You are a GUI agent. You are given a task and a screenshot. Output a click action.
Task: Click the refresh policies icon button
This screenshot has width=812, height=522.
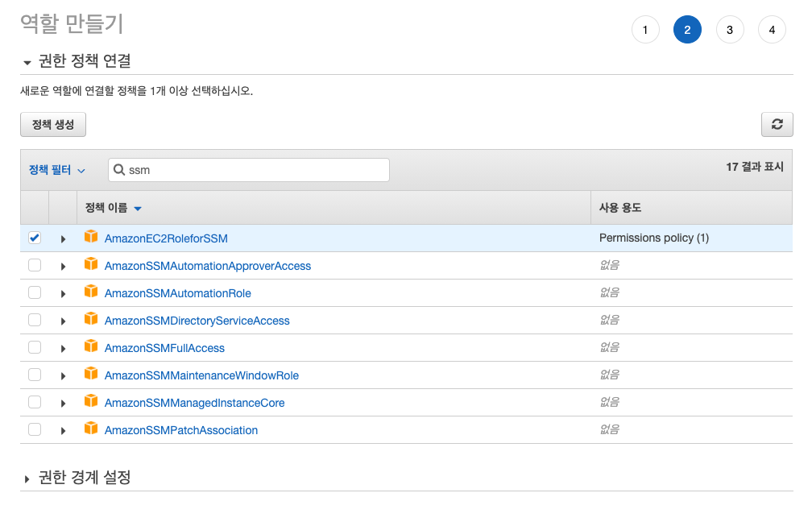(777, 124)
